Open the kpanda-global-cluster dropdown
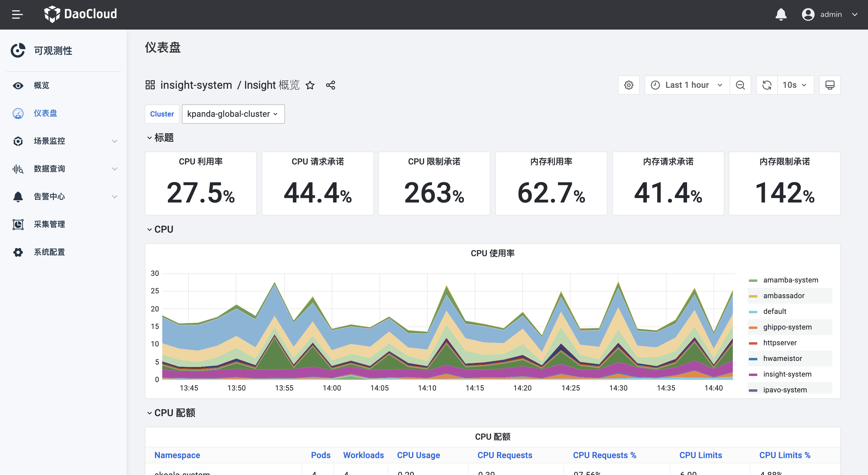The image size is (868, 475). tap(233, 114)
